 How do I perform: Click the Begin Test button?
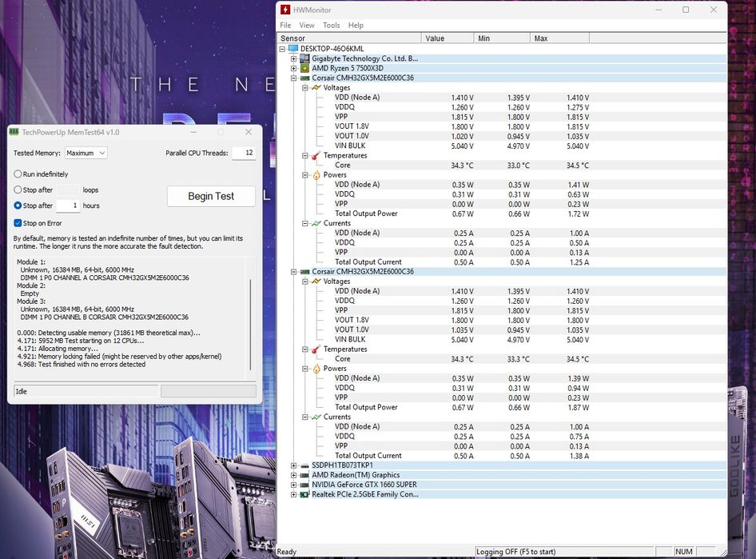pos(211,196)
